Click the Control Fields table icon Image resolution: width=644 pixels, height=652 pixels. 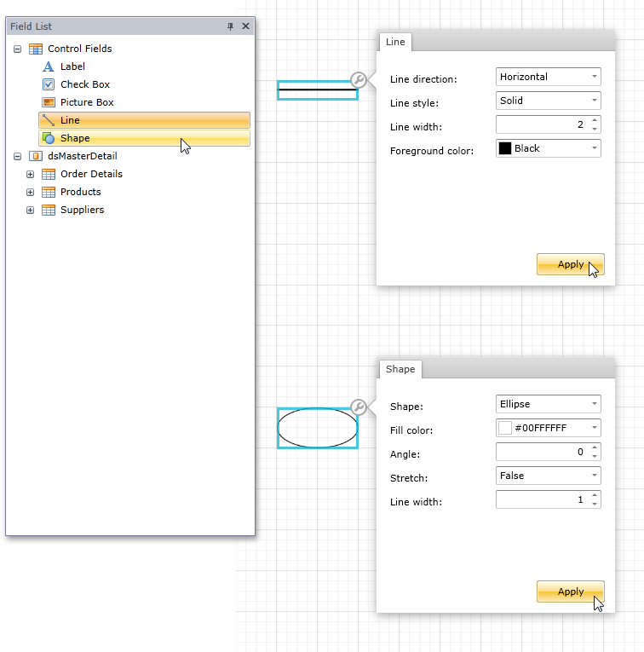tap(36, 49)
